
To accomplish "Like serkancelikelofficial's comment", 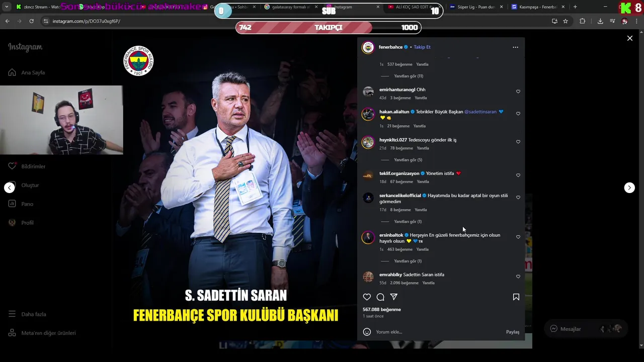I will pos(518,198).
